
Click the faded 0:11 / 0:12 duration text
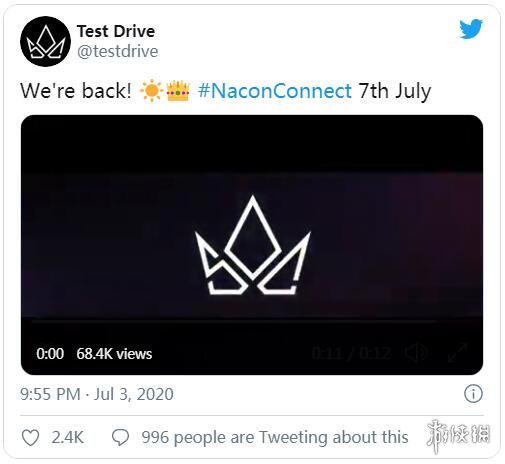351,353
